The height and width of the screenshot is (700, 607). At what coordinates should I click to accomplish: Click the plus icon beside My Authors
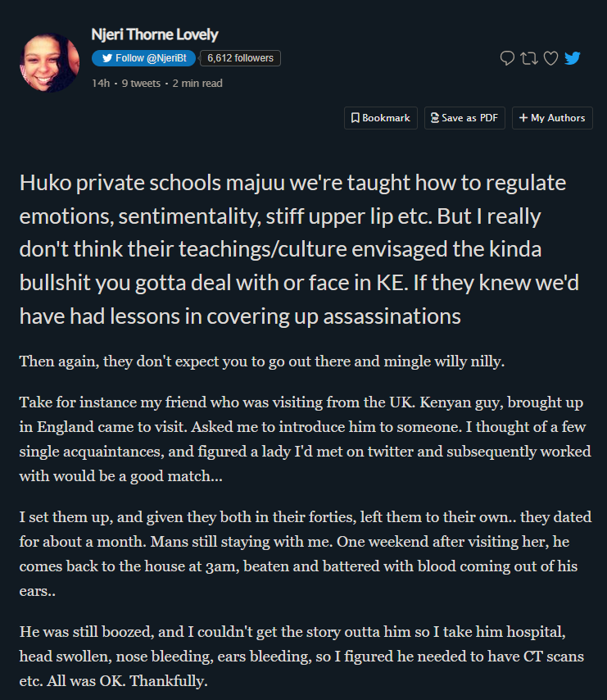[x=523, y=118]
